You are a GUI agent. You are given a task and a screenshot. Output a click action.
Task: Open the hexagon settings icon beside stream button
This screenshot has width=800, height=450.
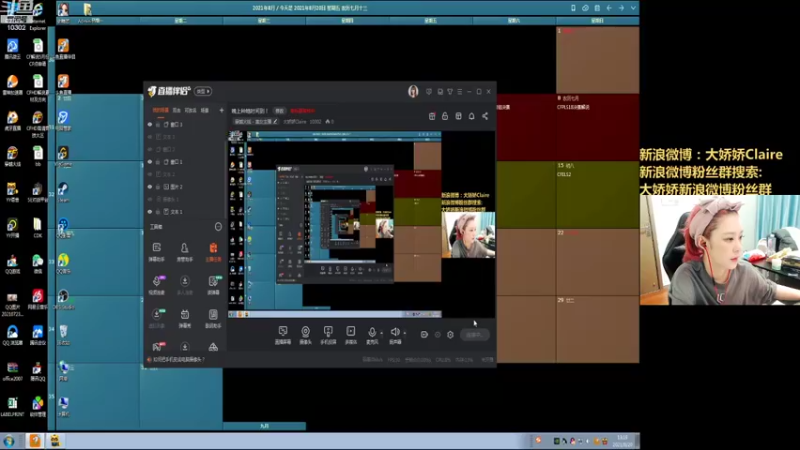pos(450,335)
